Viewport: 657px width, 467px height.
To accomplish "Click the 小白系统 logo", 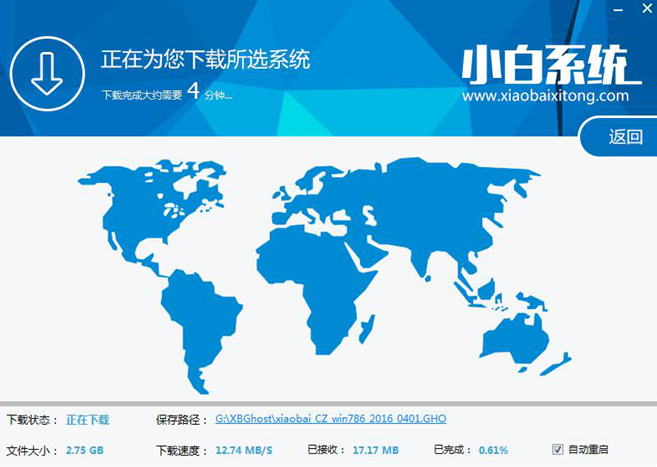I will point(551,65).
